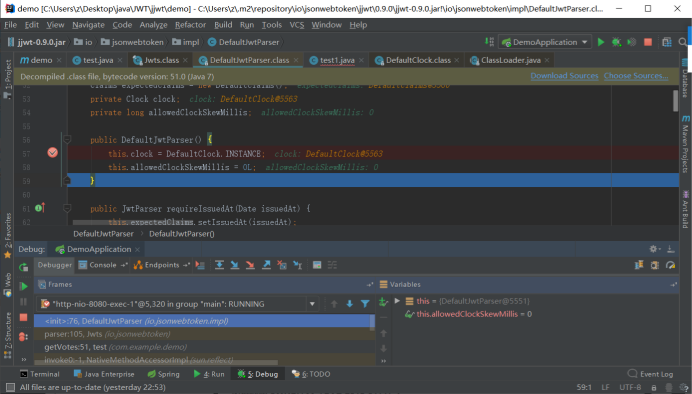This screenshot has height=394, width=692.
Task: Collapse the requireIssuedAt method fold on line 61
Action: coord(67,208)
